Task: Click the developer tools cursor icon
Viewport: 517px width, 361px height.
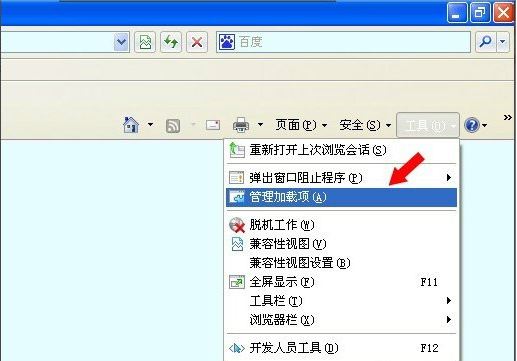Action: point(237,348)
